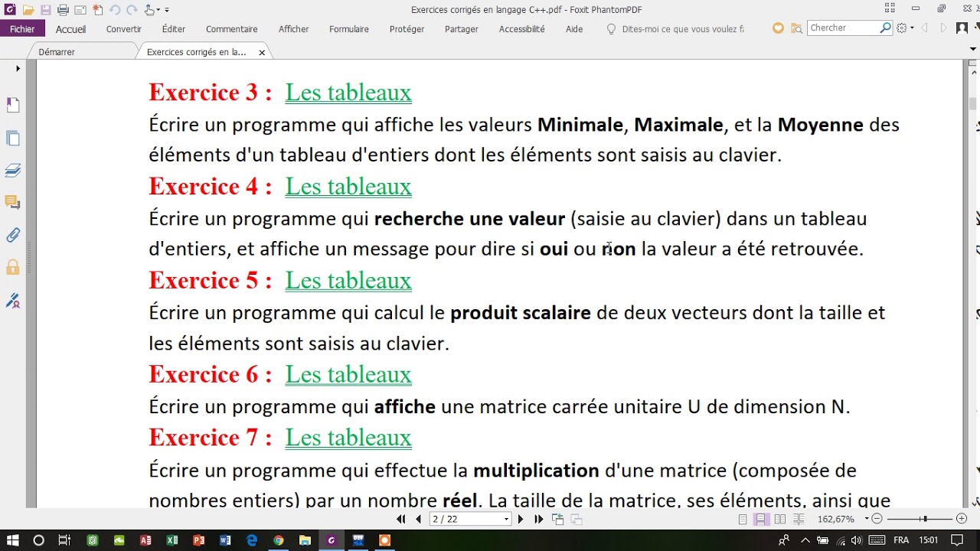
Task: Save the document with the floppy icon
Action: pyautogui.click(x=45, y=10)
